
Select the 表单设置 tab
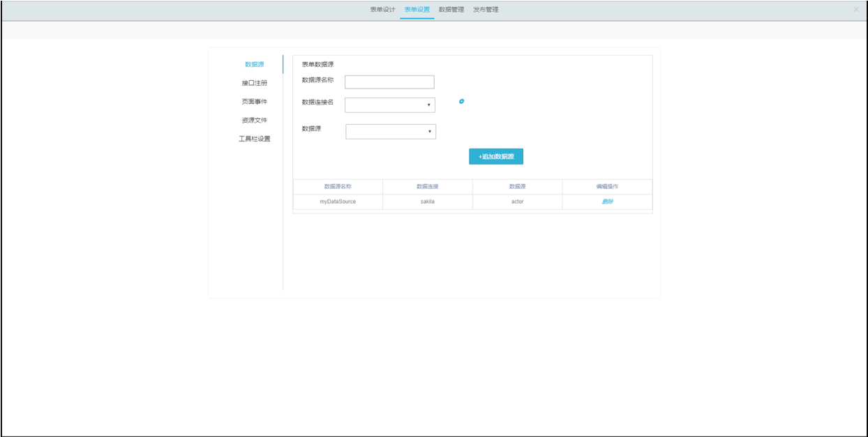click(x=417, y=10)
